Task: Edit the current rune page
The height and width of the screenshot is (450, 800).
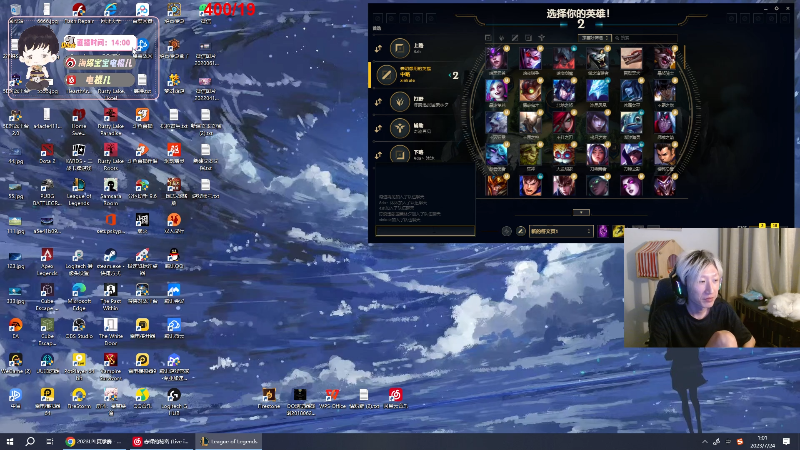Action: tap(520, 231)
